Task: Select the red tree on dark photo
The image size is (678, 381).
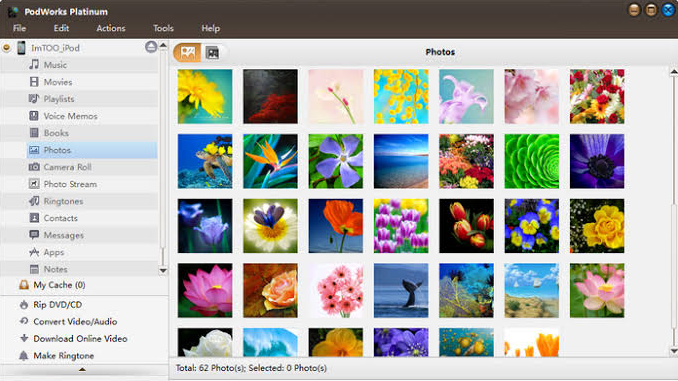Action: (270, 96)
